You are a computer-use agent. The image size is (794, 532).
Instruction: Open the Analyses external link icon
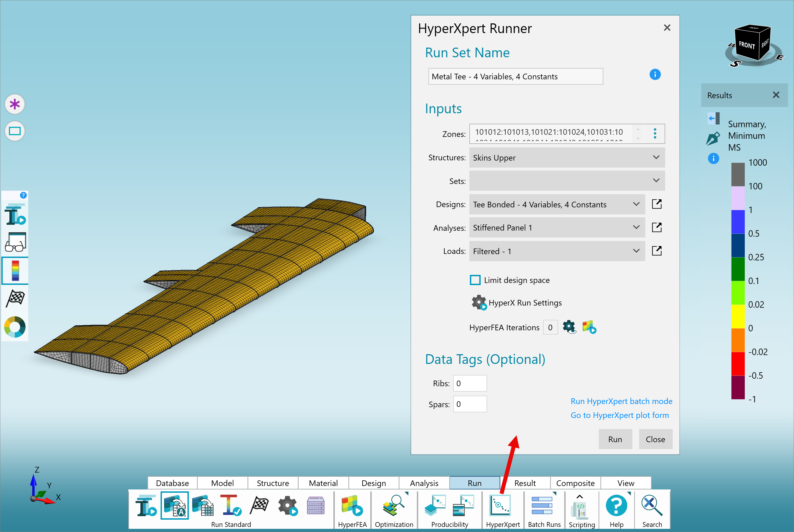[x=657, y=227]
